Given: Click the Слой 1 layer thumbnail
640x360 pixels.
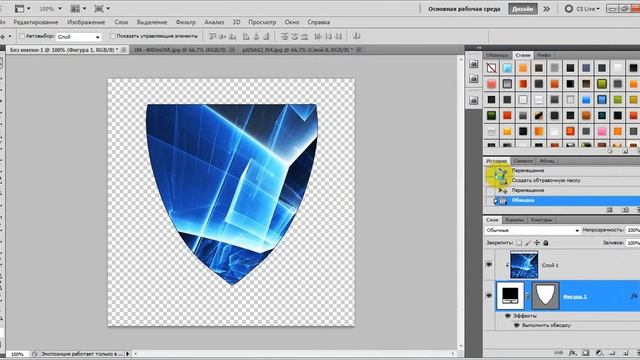Looking at the screenshot, I should click(524, 264).
